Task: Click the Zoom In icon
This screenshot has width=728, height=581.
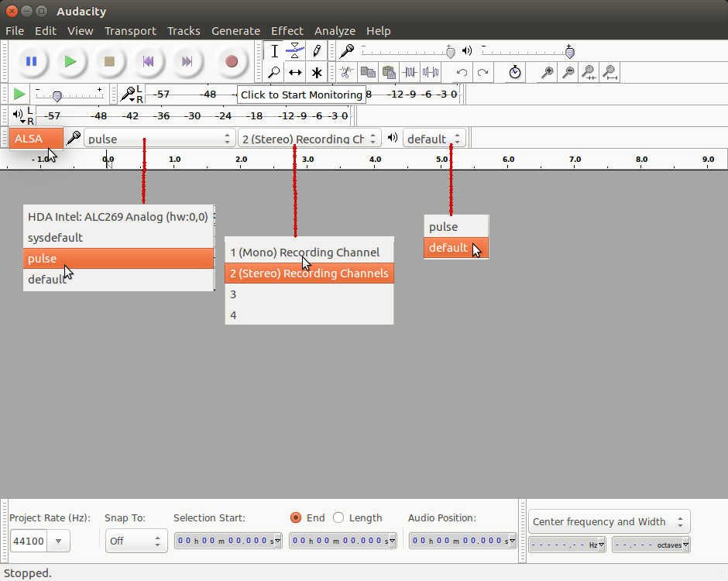Action: tap(547, 73)
